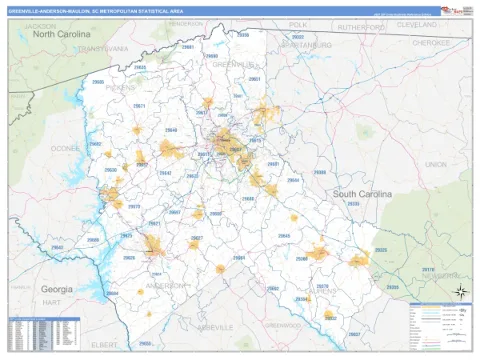Click the UNION county label
The image size is (480, 360).
tap(436, 165)
